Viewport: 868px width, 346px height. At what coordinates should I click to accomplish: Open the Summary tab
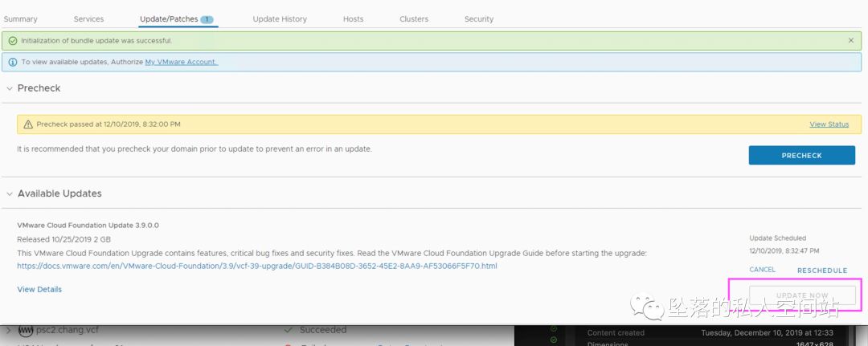point(20,18)
